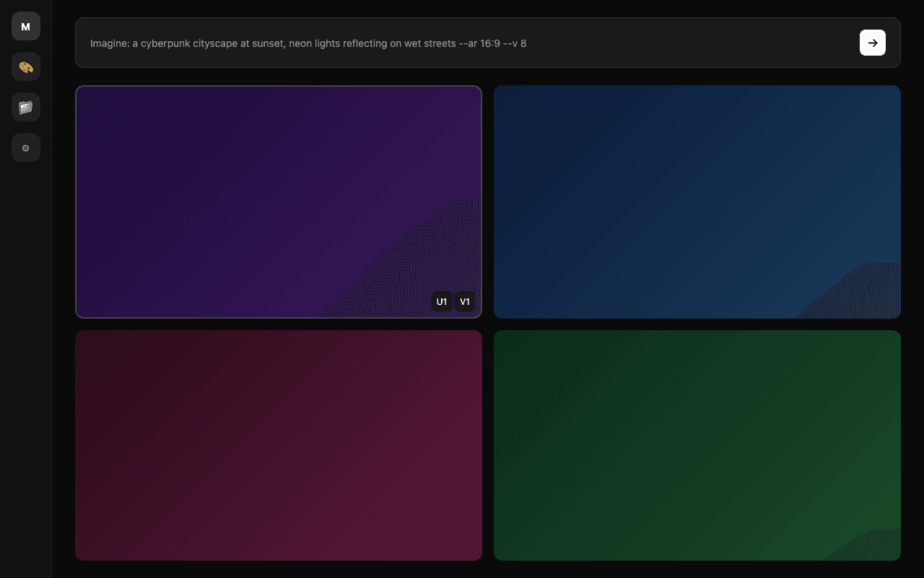Open the image gallery sidebar icon

tap(26, 107)
